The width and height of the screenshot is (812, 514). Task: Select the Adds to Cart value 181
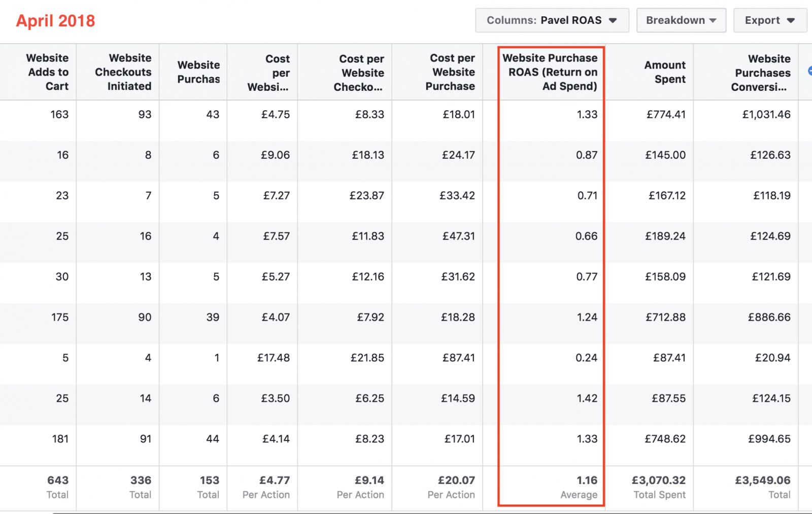60,439
